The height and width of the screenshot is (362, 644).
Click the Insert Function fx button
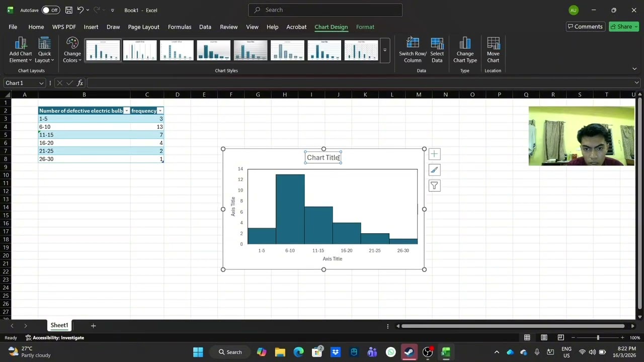(x=80, y=83)
